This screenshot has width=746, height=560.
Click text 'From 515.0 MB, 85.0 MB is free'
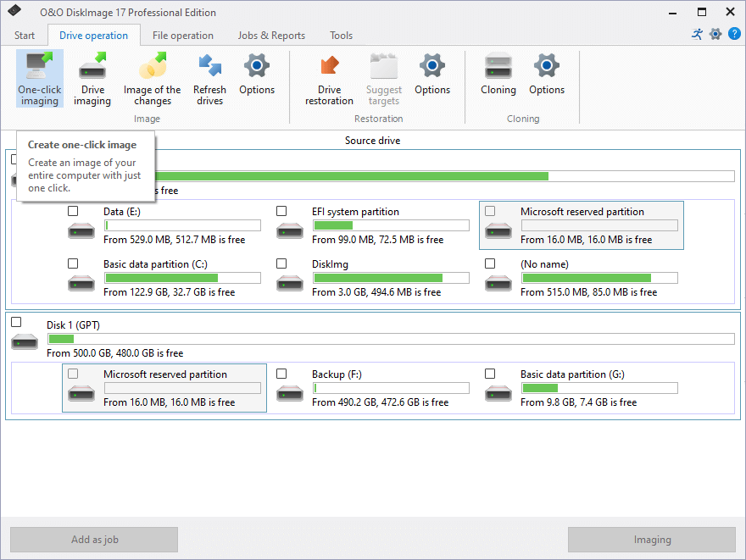[x=588, y=292]
